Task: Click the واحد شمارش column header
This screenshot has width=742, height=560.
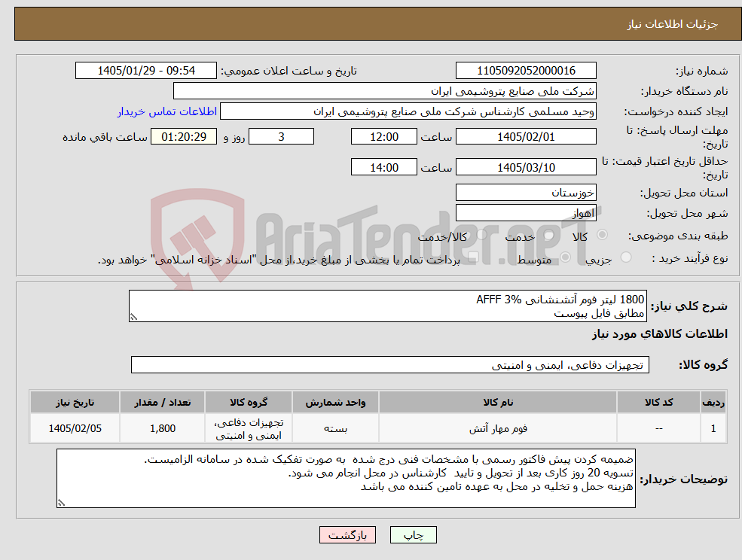Action: tap(335, 403)
